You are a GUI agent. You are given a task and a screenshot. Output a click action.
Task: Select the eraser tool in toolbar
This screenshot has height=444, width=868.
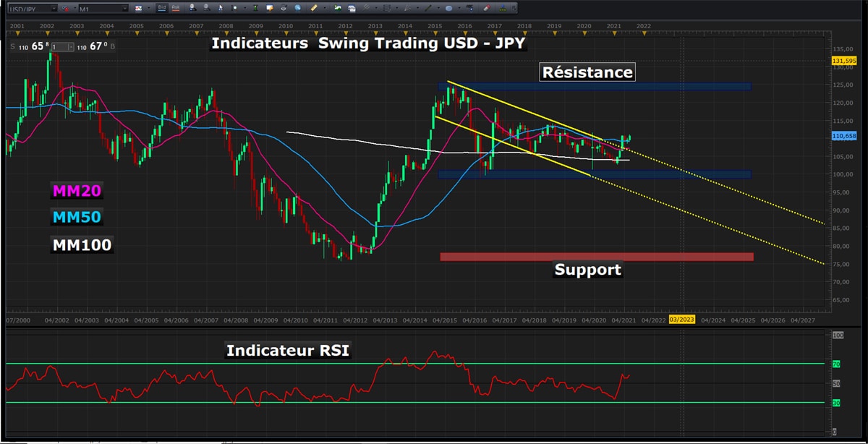(485, 9)
